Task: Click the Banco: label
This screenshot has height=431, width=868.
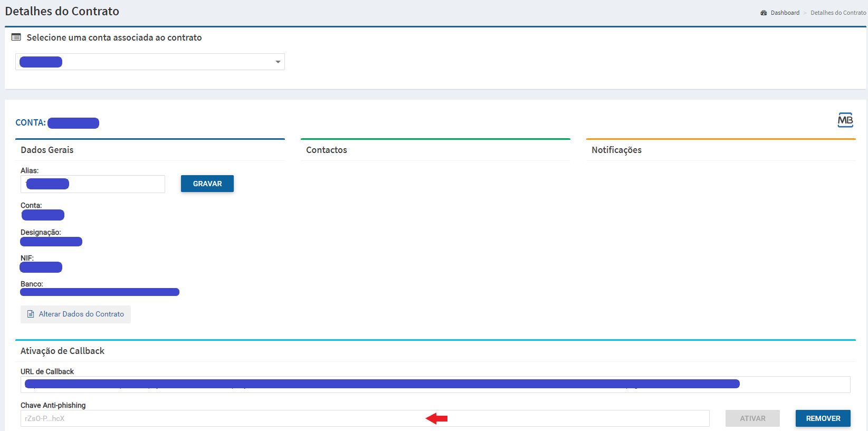Action: point(32,284)
